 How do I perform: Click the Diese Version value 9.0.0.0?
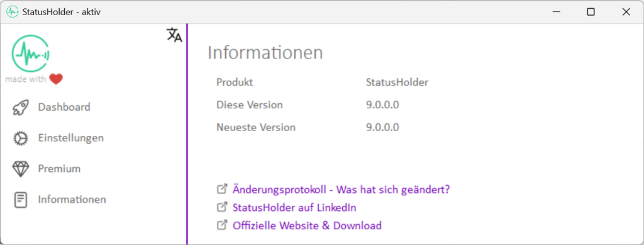(x=382, y=105)
